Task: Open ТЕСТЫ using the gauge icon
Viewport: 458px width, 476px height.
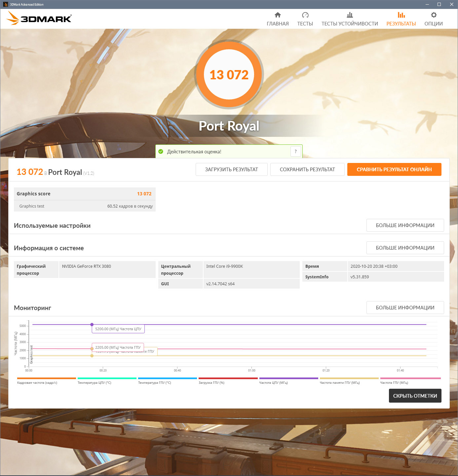Action: 305,15
